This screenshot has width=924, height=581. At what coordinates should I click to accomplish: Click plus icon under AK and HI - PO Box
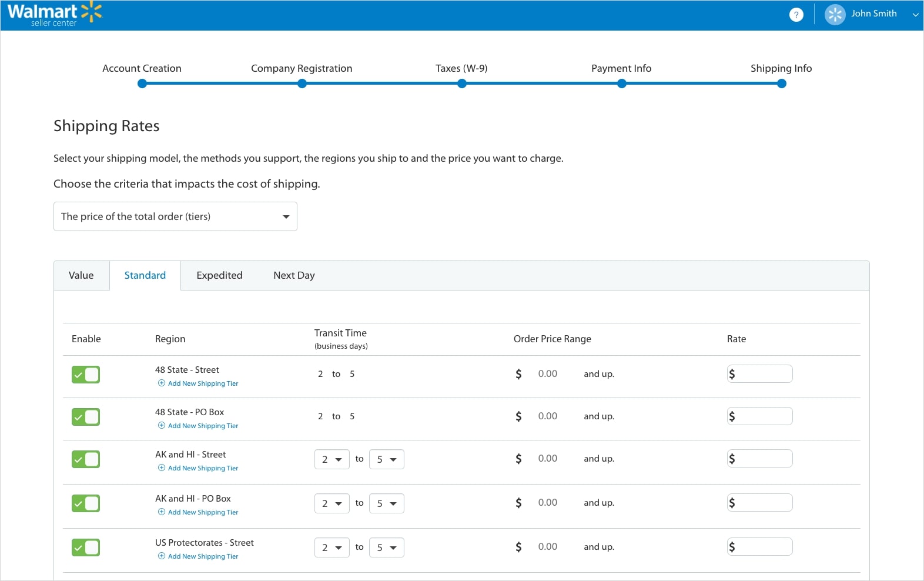162,512
